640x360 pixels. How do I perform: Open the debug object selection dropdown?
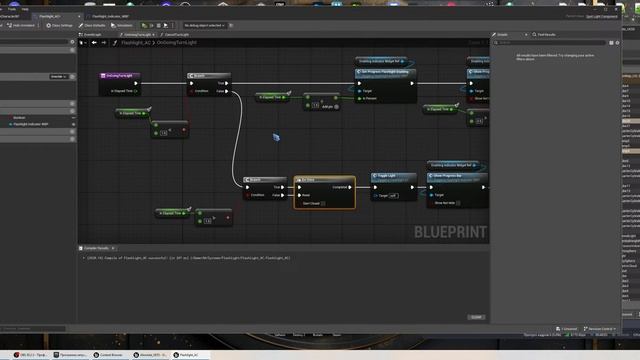[x=204, y=25]
